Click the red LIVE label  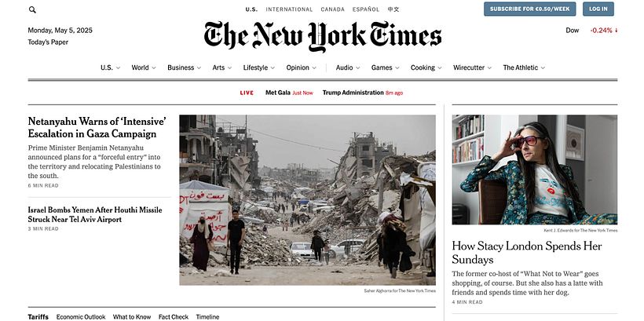[247, 93]
